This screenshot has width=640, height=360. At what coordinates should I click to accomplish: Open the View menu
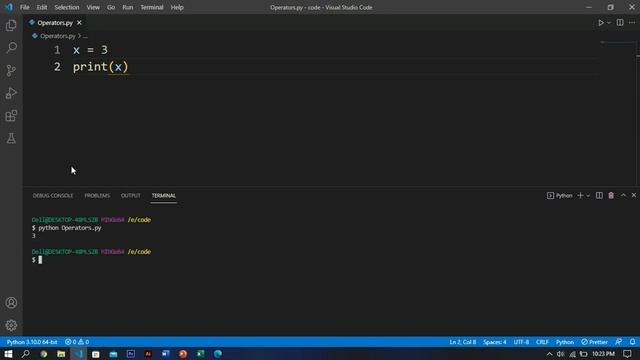click(93, 7)
